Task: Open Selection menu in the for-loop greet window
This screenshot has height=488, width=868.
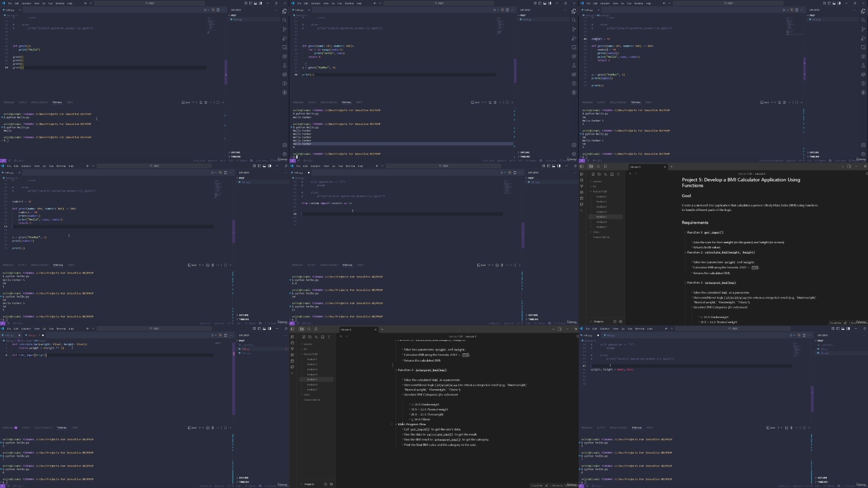Action: [315, 3]
